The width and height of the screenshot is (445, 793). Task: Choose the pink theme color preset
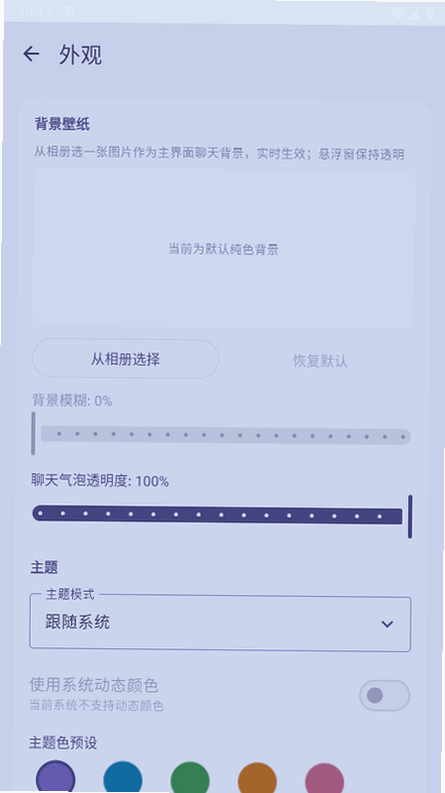[x=325, y=779]
